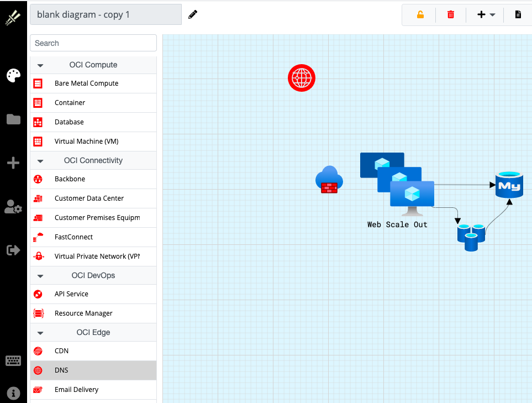Viewport: 532px width, 403px height.
Task: Click the 'FastConnect' list label
Action: tap(73, 237)
